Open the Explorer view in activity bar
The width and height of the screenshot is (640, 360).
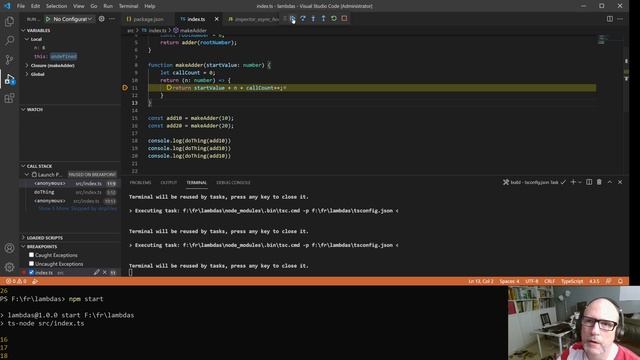click(x=9, y=21)
